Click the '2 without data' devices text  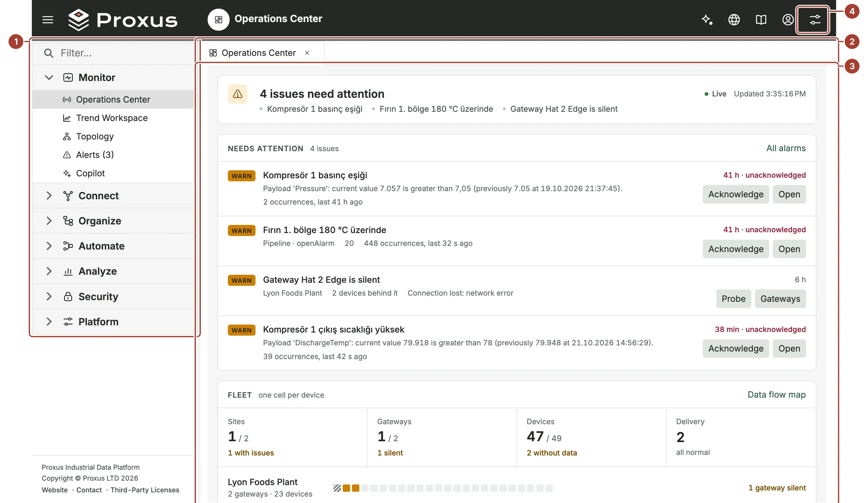tap(552, 453)
